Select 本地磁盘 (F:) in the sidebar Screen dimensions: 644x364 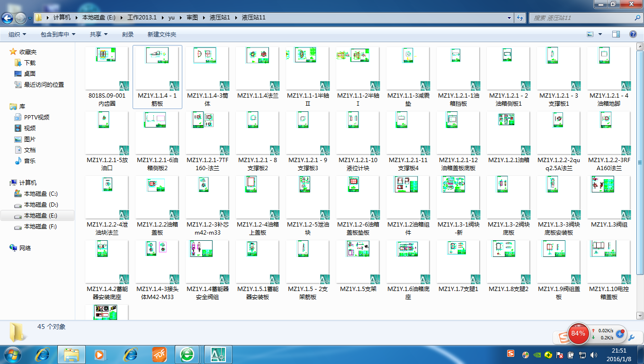(41, 226)
